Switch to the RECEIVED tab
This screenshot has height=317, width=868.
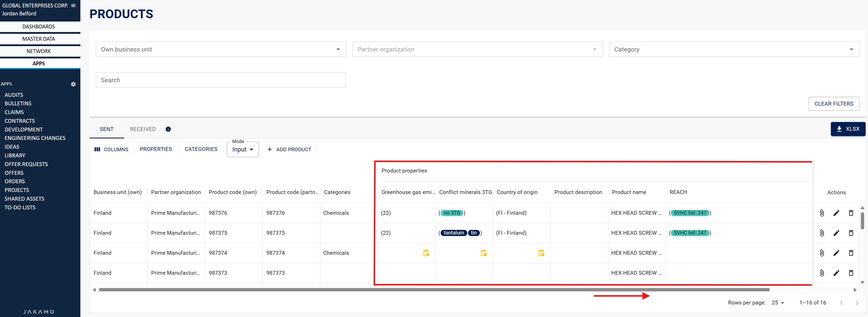pos(143,129)
